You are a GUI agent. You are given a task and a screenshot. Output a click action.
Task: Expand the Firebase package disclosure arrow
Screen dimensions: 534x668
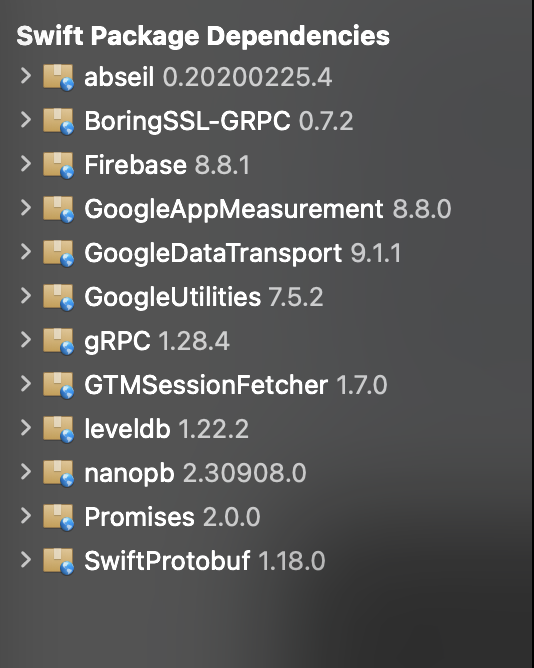(26, 164)
